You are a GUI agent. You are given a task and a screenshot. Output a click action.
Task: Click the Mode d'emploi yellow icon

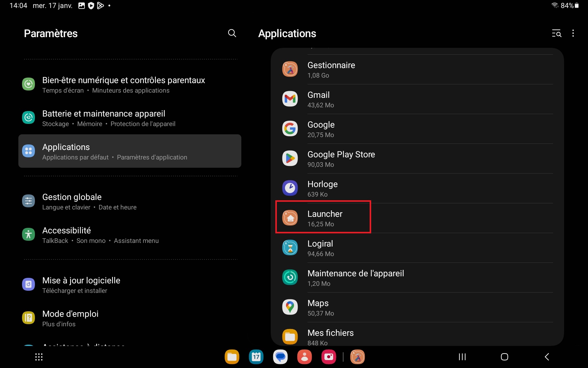(28, 318)
